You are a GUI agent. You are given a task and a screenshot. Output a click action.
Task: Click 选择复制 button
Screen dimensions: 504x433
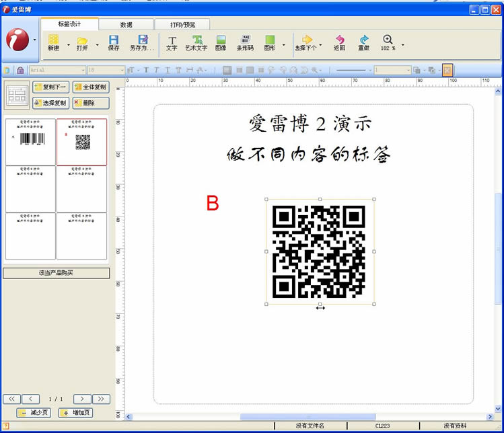tap(50, 103)
